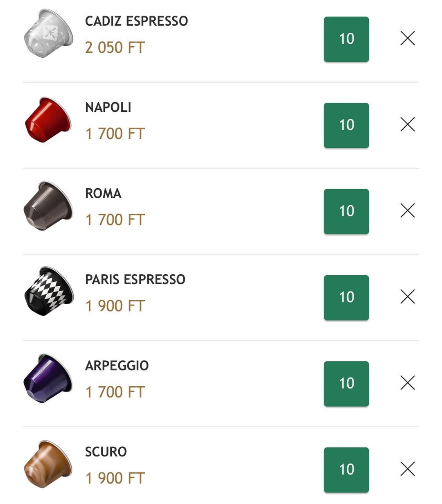
Task: Click the silver Cadiz Espresso capsule image
Action: pos(48,34)
